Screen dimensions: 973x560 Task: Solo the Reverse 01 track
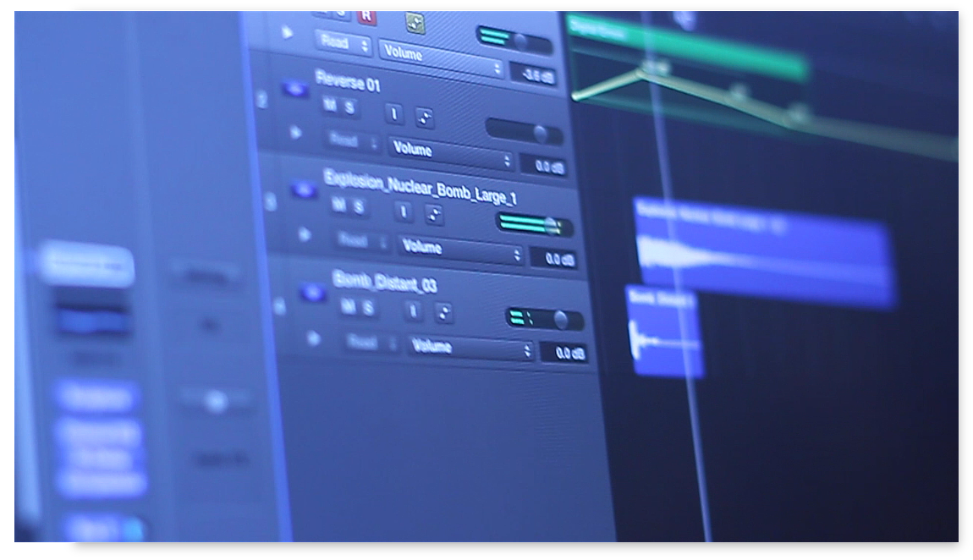(349, 108)
